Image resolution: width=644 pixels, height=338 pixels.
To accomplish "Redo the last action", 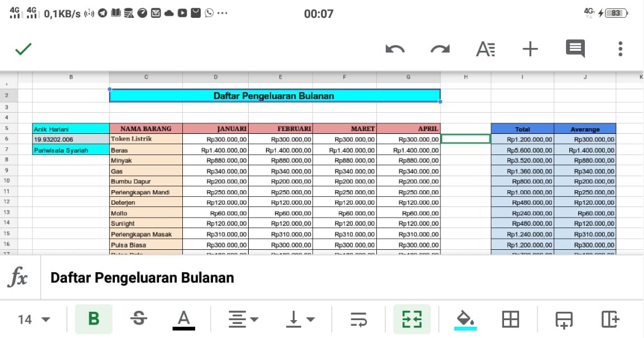I will (440, 49).
